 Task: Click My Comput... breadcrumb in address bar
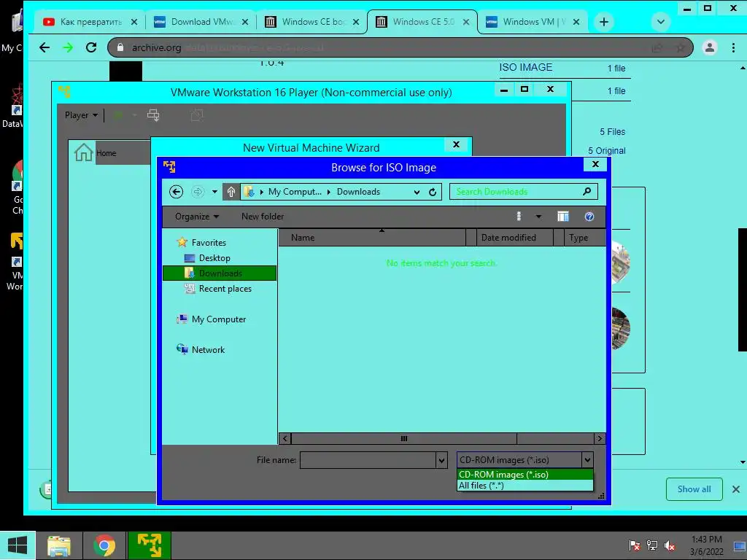[295, 192]
